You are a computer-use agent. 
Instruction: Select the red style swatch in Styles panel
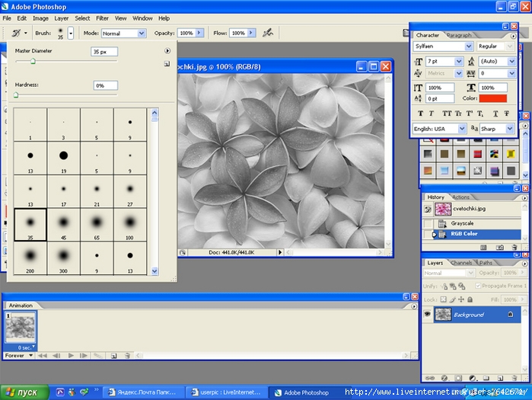[477, 154]
